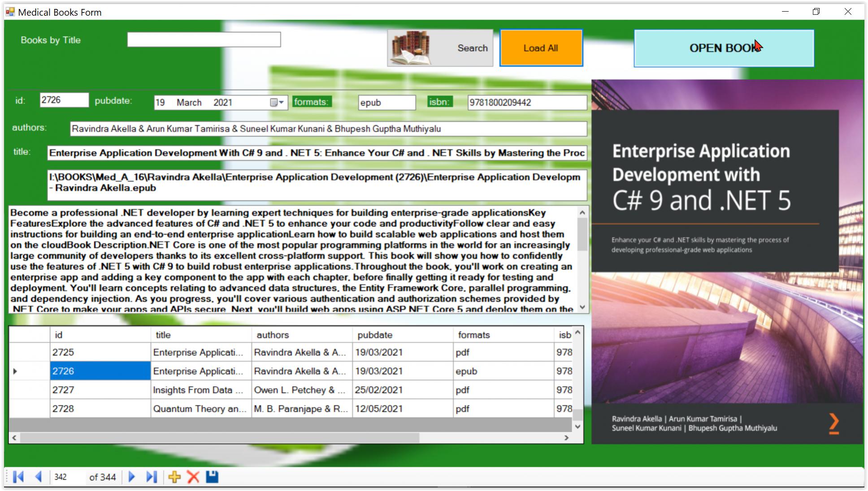Click the record position number box
This screenshot has width=868, height=491.
click(x=67, y=477)
